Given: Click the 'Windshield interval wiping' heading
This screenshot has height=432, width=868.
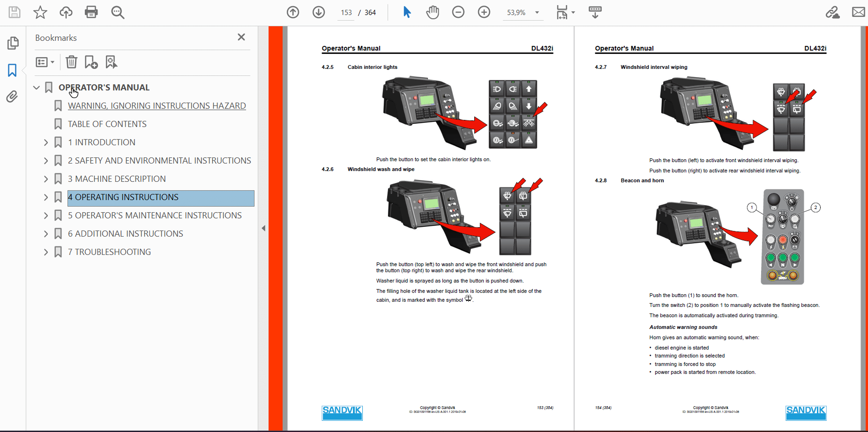Looking at the screenshot, I should pyautogui.click(x=654, y=67).
